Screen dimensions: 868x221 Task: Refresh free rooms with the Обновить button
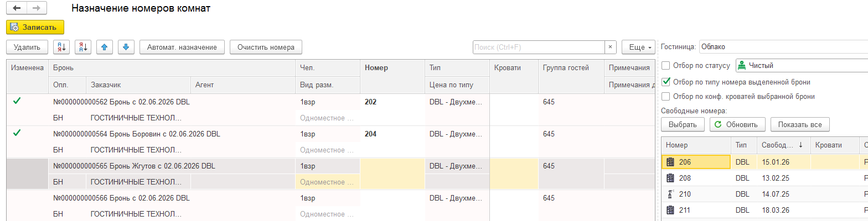737,124
